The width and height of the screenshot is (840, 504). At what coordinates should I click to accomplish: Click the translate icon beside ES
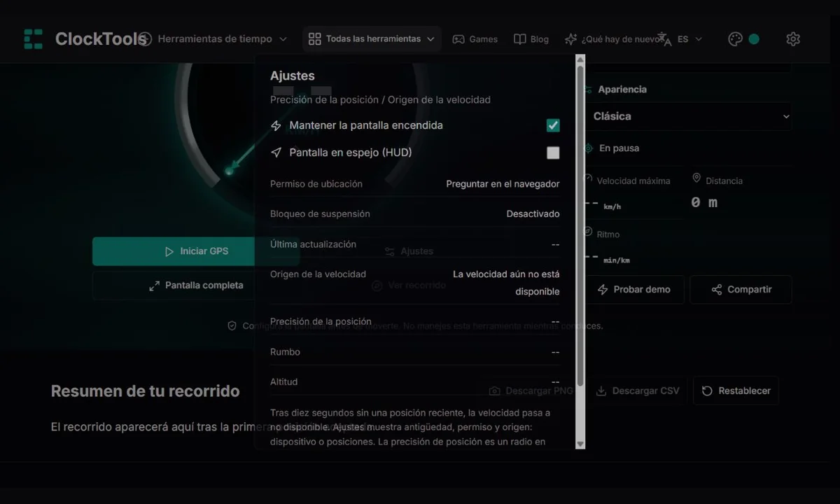tap(664, 39)
